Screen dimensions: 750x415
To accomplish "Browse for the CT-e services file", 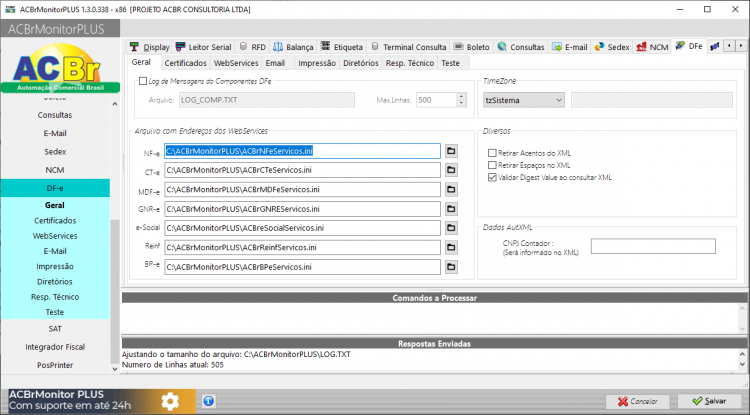I will point(451,170).
